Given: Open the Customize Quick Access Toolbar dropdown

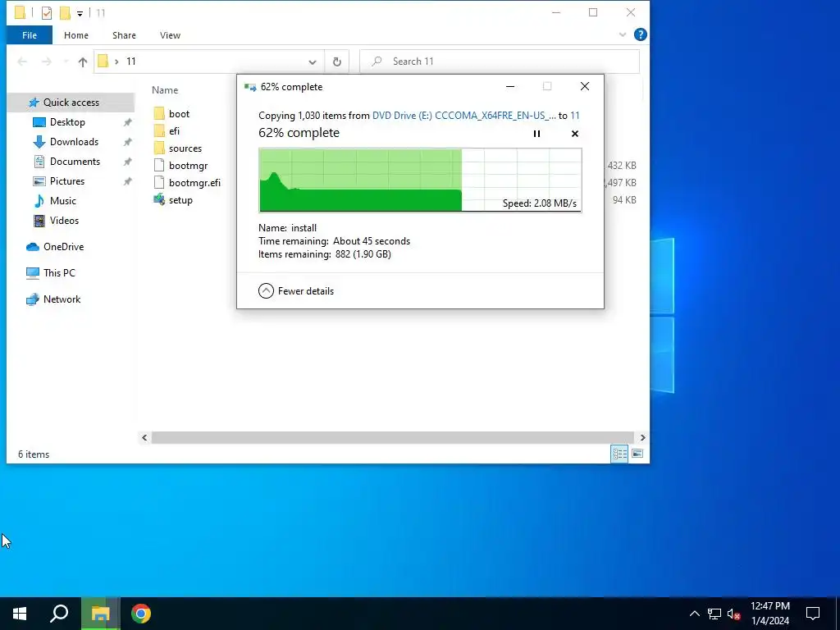Looking at the screenshot, I should (80, 13).
